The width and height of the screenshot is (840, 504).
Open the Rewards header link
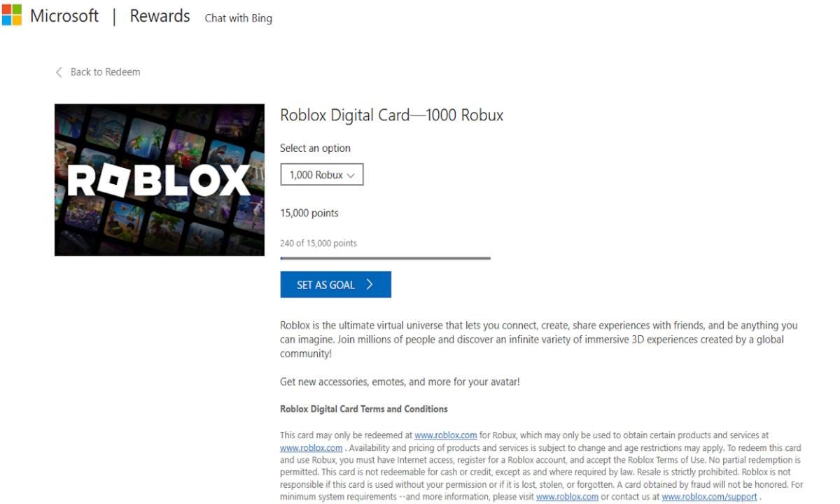[x=160, y=16]
